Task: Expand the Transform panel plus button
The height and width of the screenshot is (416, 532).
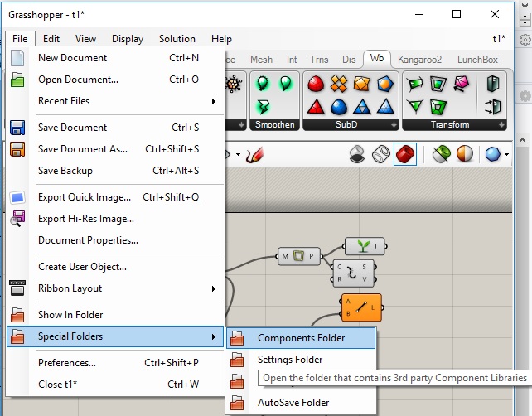Action: pyautogui.click(x=501, y=125)
